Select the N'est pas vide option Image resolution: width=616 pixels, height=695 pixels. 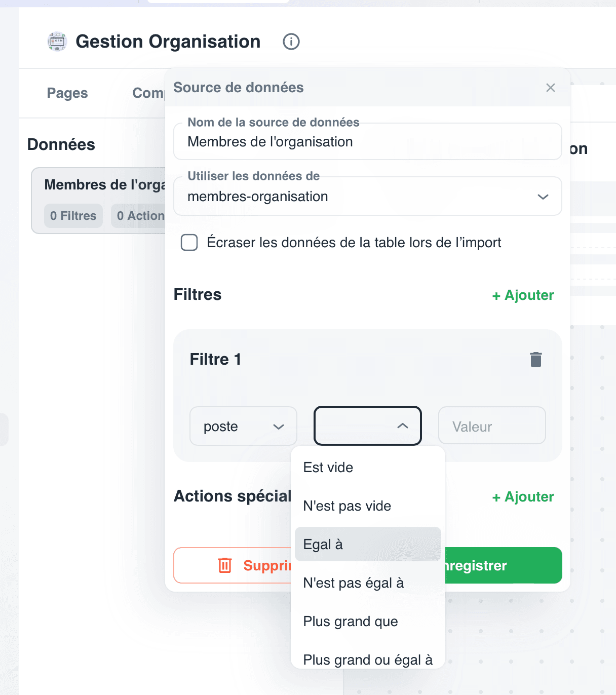pyautogui.click(x=368, y=506)
